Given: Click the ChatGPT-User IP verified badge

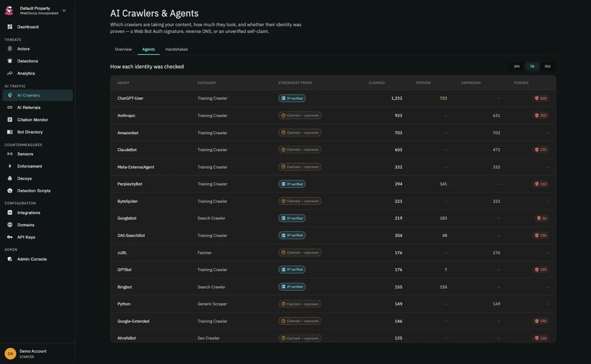Looking at the screenshot, I should (x=292, y=98).
